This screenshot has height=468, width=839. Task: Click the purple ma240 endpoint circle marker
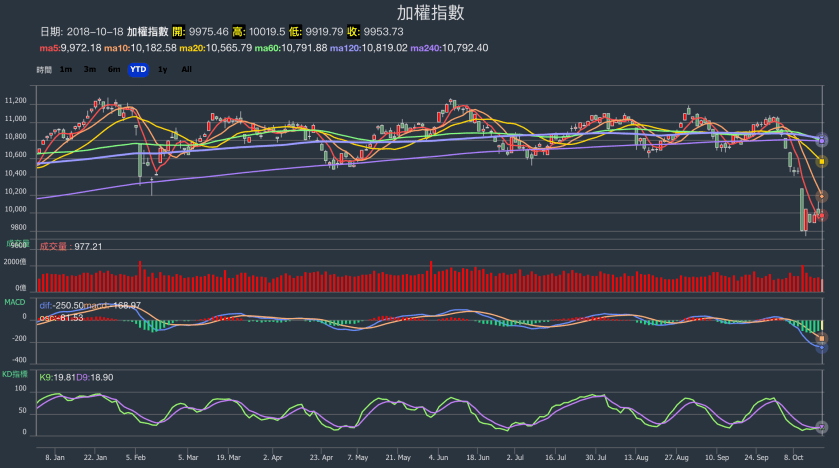tap(822, 140)
